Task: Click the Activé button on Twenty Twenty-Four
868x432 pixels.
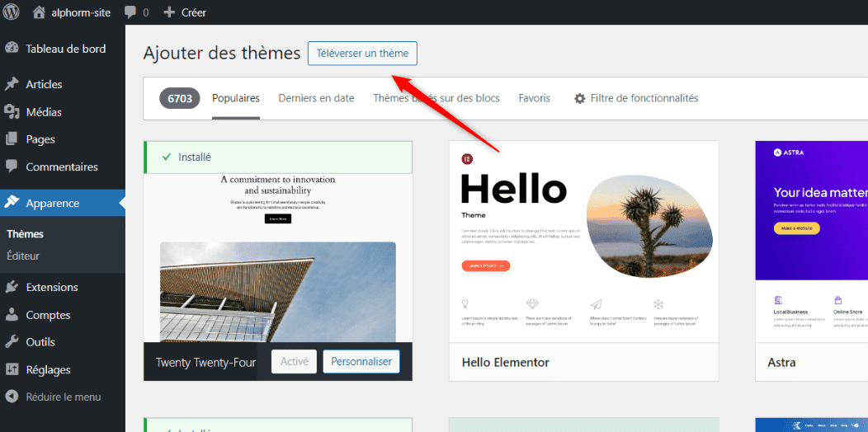Action: (294, 362)
